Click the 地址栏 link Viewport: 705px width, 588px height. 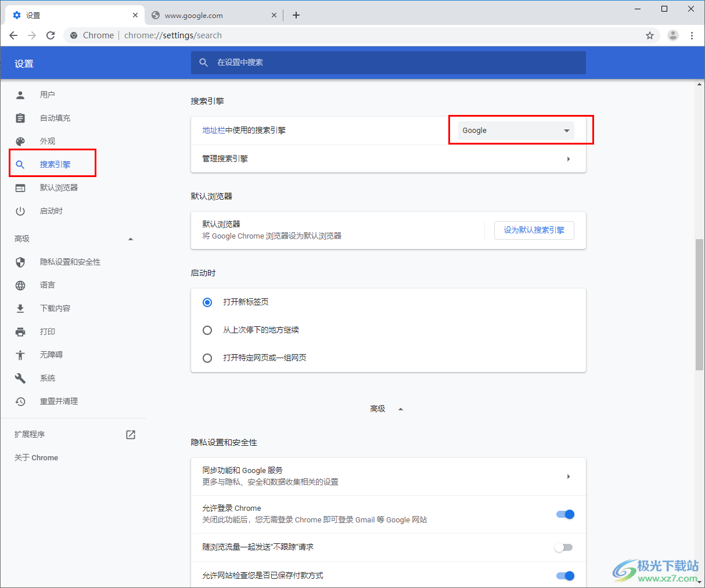[213, 131]
